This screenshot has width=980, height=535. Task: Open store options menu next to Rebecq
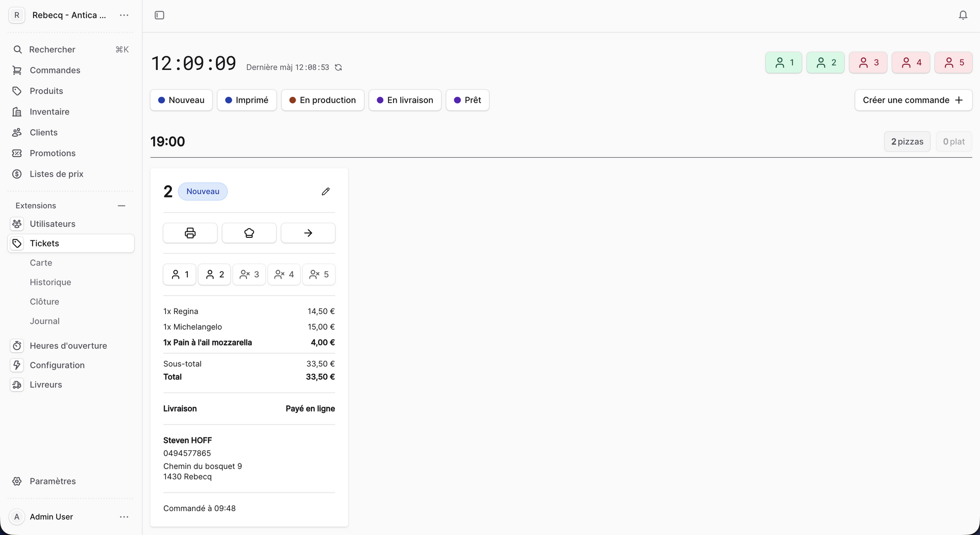[x=124, y=15]
